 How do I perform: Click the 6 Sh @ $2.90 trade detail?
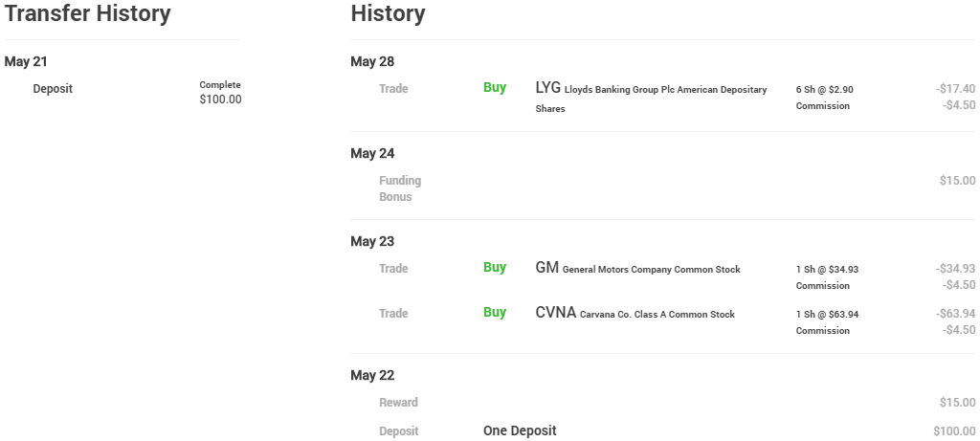[824, 90]
